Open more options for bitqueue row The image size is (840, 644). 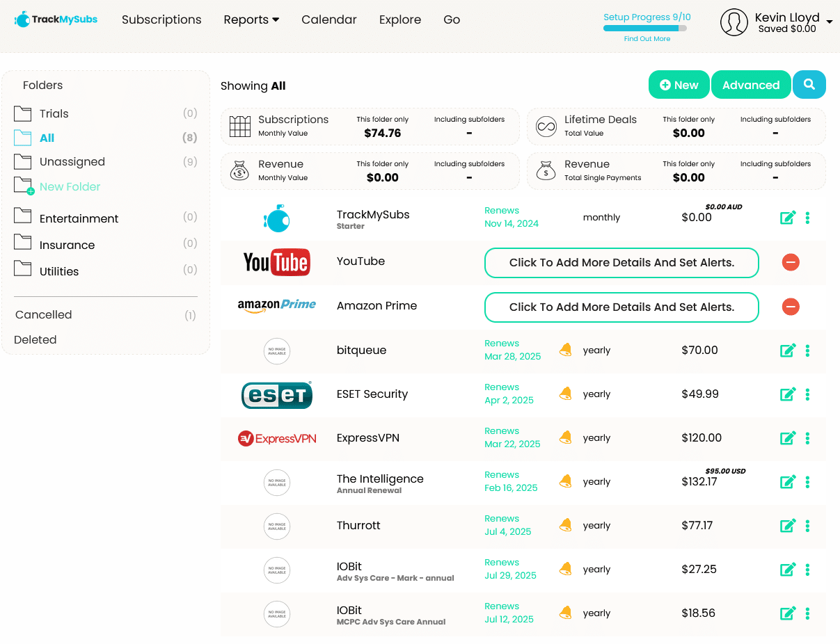tap(807, 351)
